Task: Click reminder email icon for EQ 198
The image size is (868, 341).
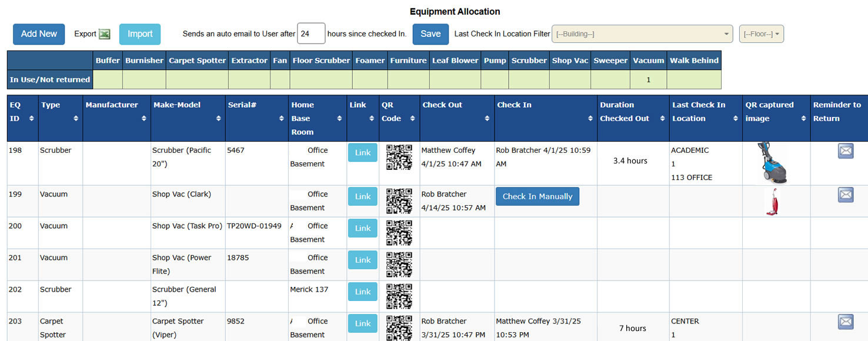Action: [845, 151]
